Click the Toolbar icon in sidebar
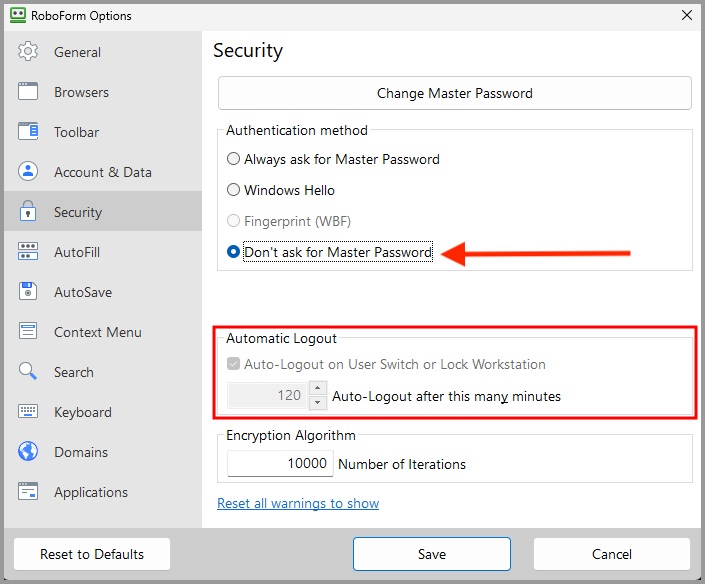705x584 pixels. [x=28, y=132]
